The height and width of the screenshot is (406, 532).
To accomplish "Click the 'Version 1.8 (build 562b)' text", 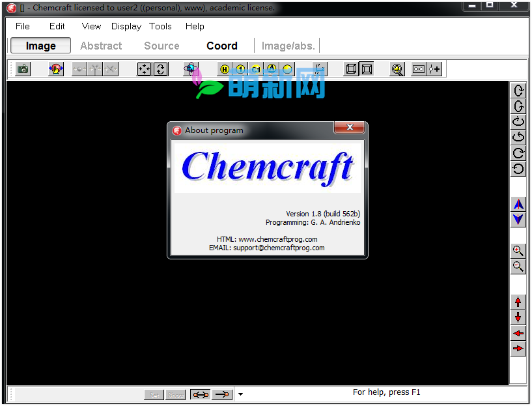I will pos(323,214).
